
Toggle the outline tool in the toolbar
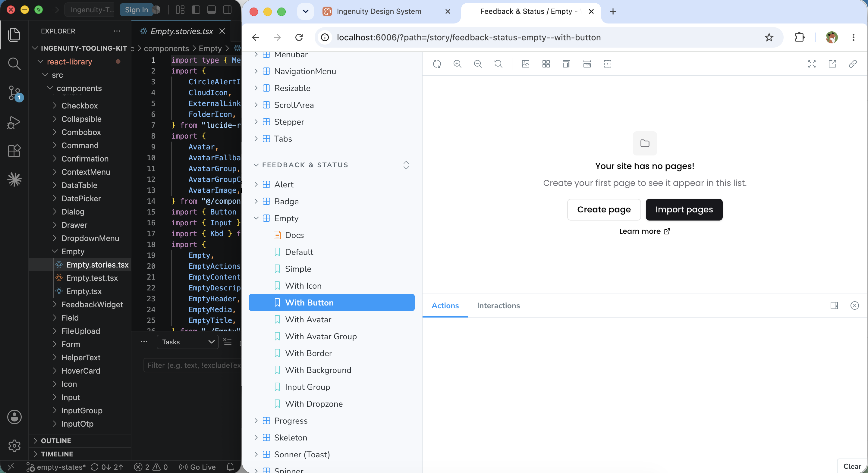[608, 64]
